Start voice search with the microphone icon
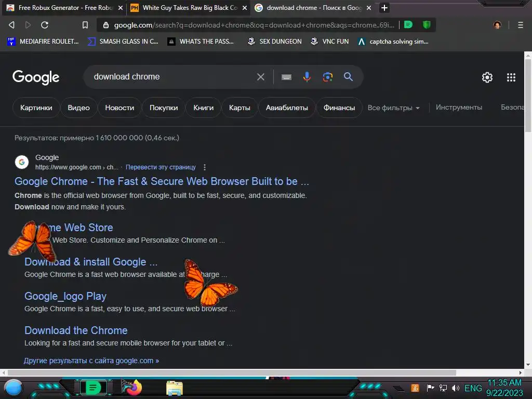The height and width of the screenshot is (399, 532). click(307, 77)
